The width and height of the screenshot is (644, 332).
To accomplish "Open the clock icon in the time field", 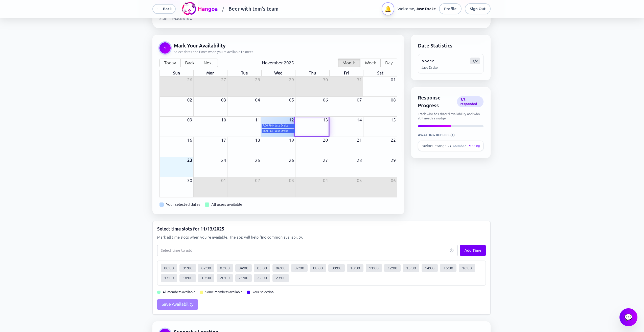I will click(x=452, y=250).
